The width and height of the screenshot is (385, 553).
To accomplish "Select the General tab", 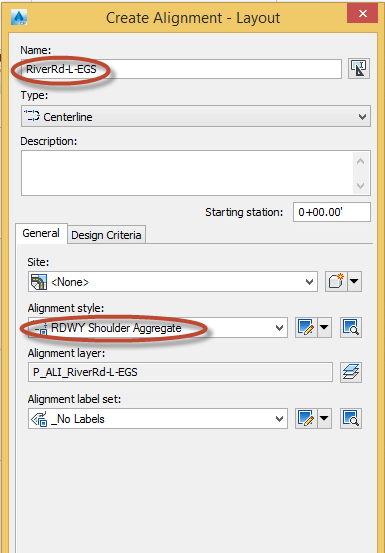I will 41,233.
